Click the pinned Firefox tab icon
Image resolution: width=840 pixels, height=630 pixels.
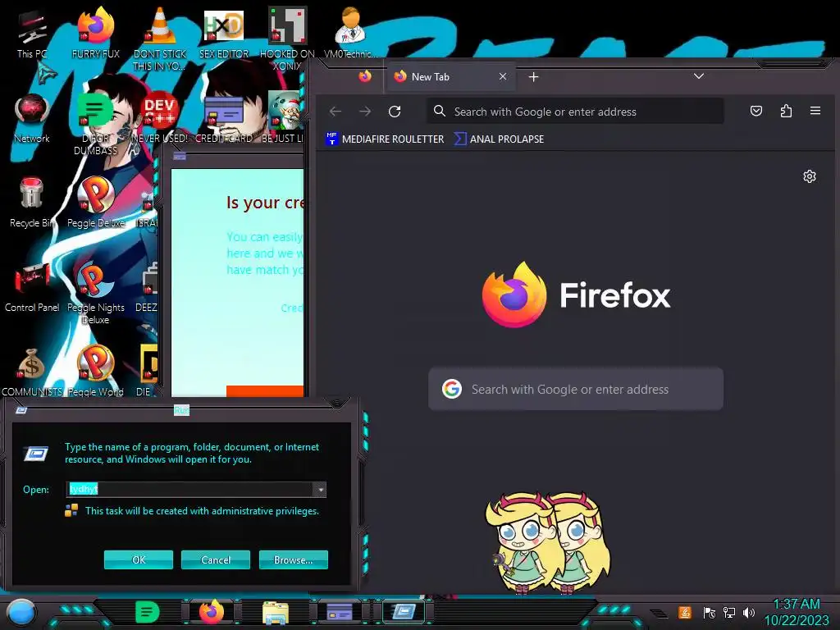[x=365, y=76]
